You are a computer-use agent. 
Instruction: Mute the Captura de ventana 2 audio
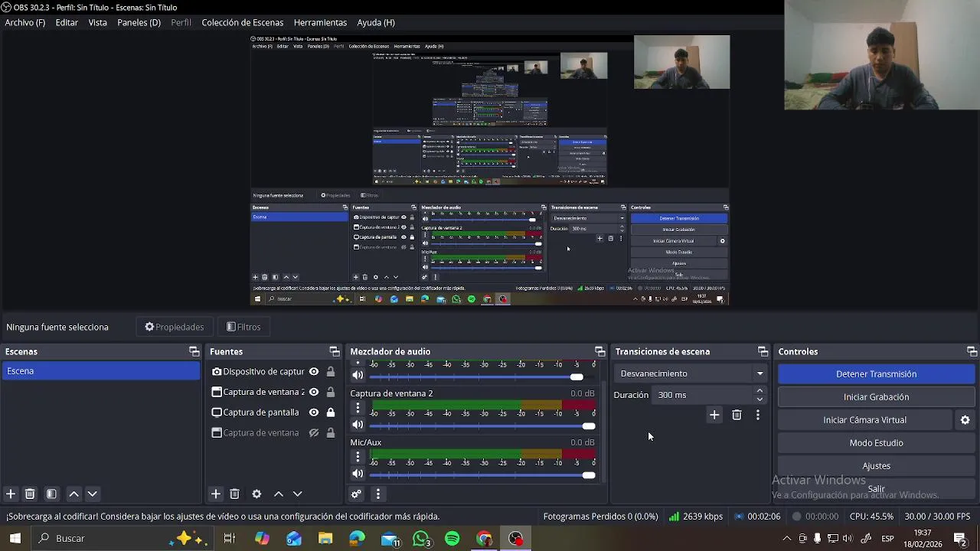(358, 425)
